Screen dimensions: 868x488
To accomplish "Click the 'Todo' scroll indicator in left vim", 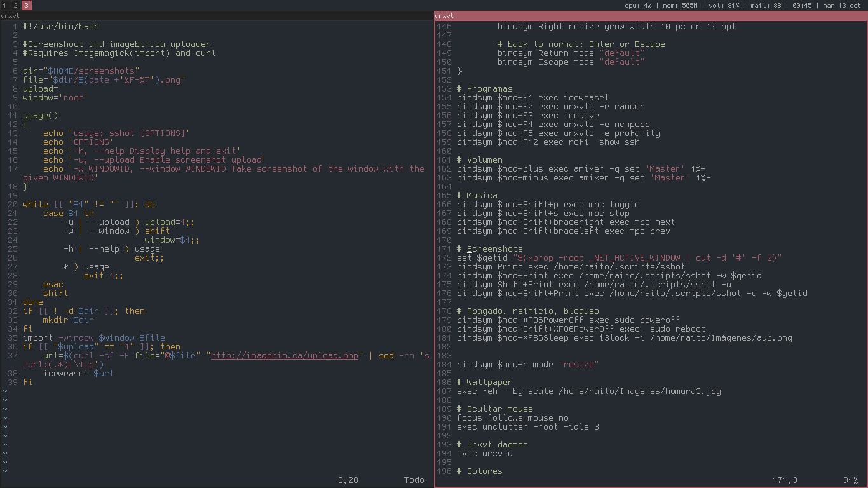I will pyautogui.click(x=414, y=480).
